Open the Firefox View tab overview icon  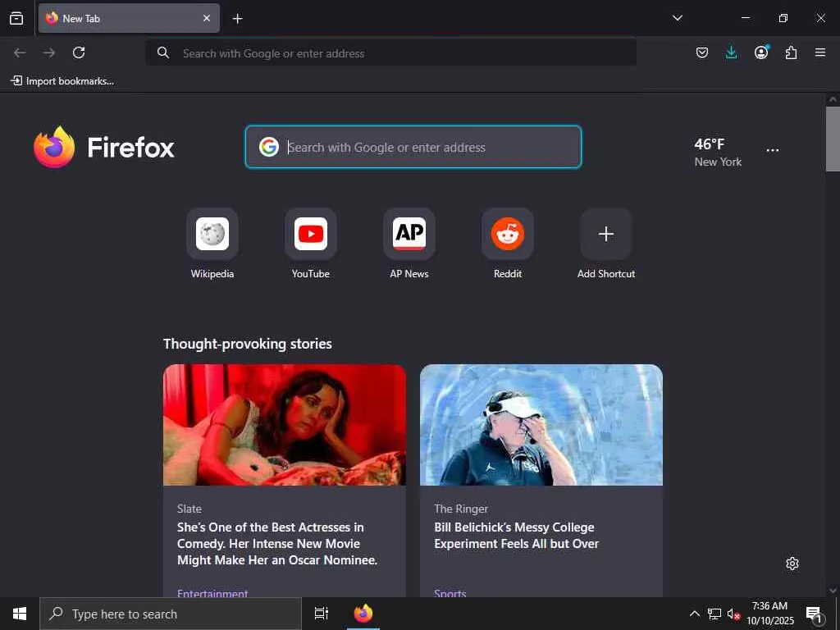point(16,18)
